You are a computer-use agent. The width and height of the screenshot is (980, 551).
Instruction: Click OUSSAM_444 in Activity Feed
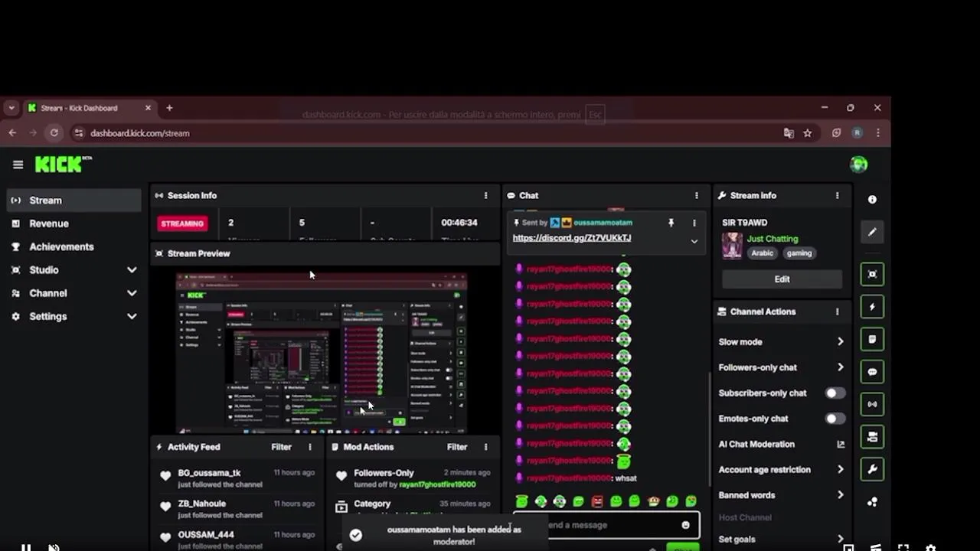click(x=206, y=535)
